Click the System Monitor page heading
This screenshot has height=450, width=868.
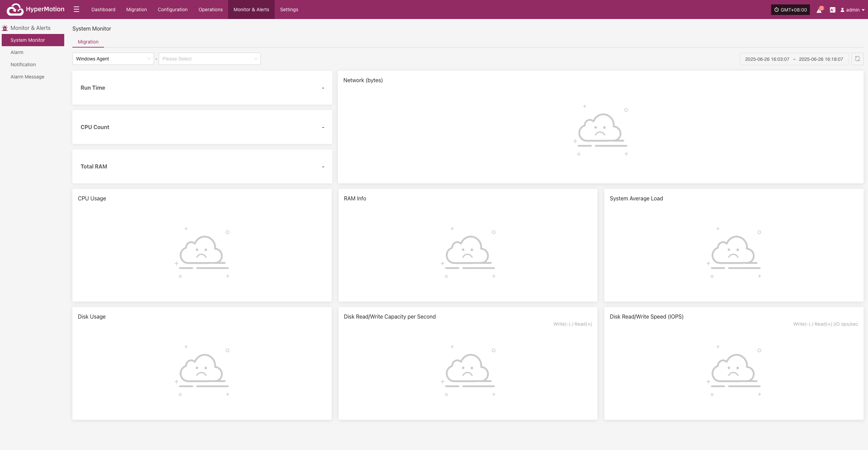[91, 29]
